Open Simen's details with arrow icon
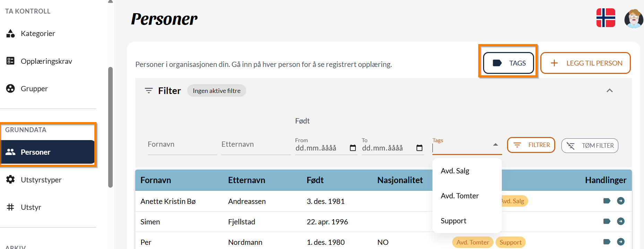This screenshot has height=249, width=644. point(621,221)
